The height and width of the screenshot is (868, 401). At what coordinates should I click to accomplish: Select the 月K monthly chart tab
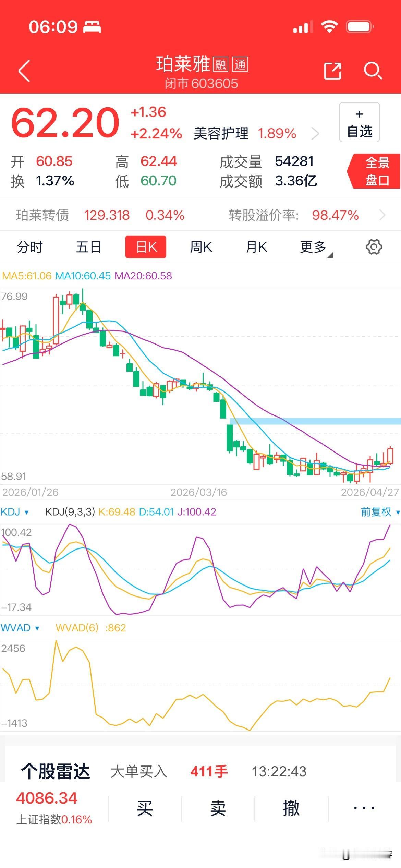256,247
